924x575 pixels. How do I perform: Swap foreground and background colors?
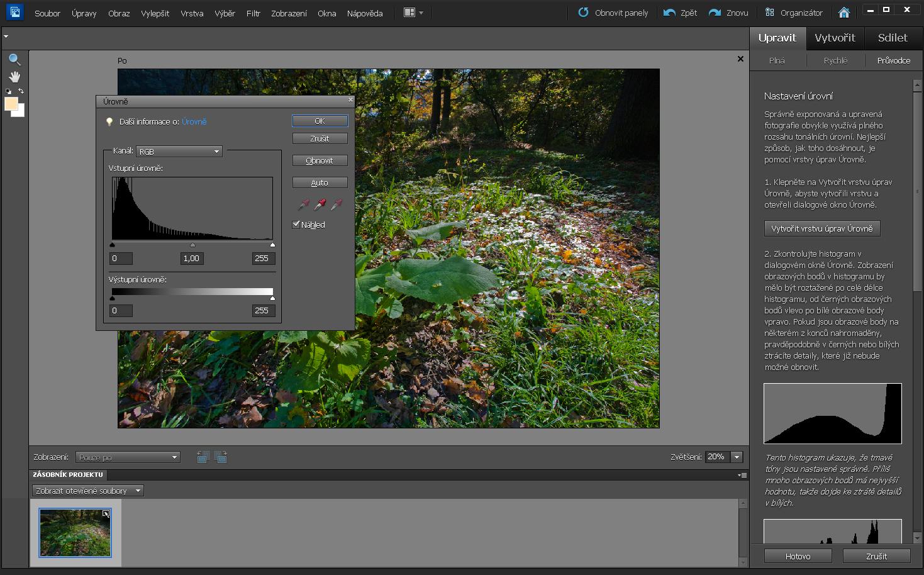[21, 91]
